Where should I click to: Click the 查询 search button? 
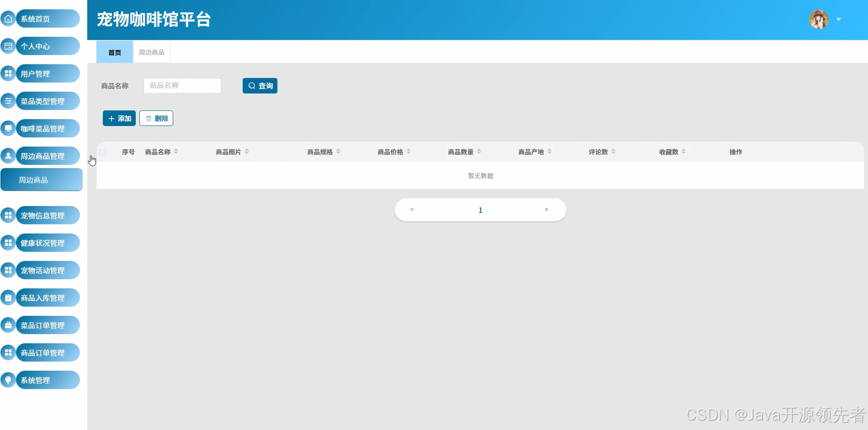coord(260,85)
